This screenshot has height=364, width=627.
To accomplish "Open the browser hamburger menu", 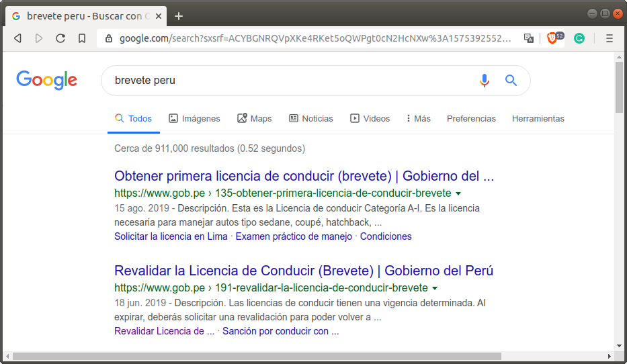I will [610, 38].
